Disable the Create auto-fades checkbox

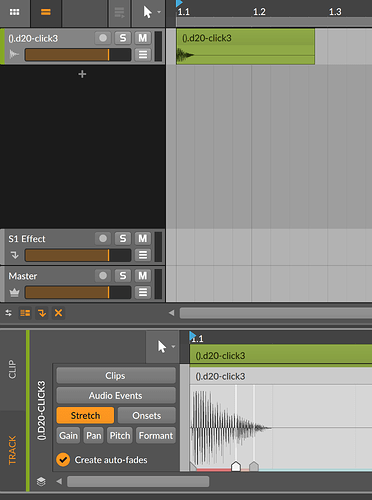point(63,460)
